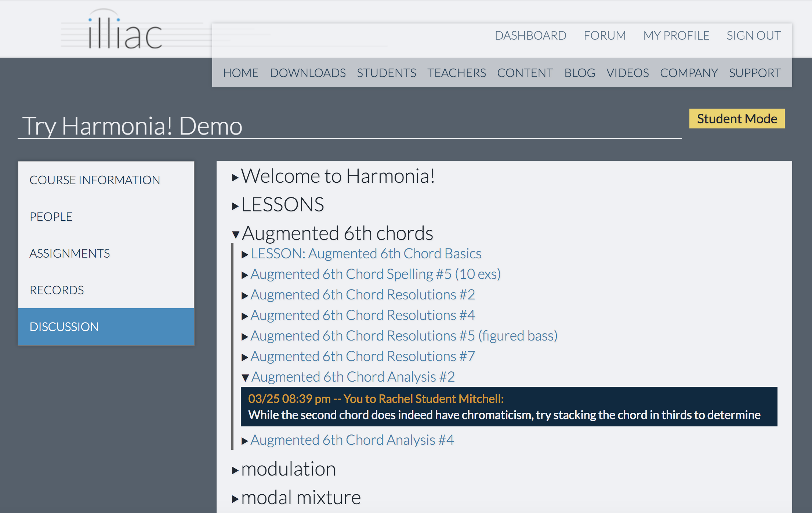Screen dimensions: 812x513
Task: Collapse Augmented 6th Chord Analysis #2 triangle
Action: click(245, 377)
